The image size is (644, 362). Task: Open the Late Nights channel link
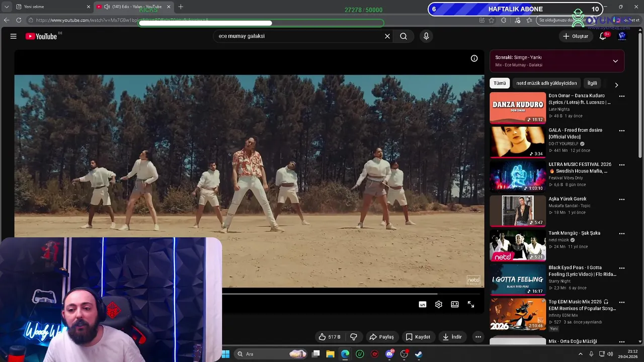click(x=559, y=109)
